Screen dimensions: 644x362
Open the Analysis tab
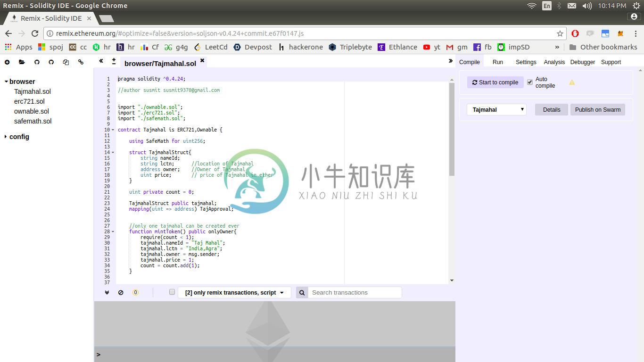coord(554,62)
